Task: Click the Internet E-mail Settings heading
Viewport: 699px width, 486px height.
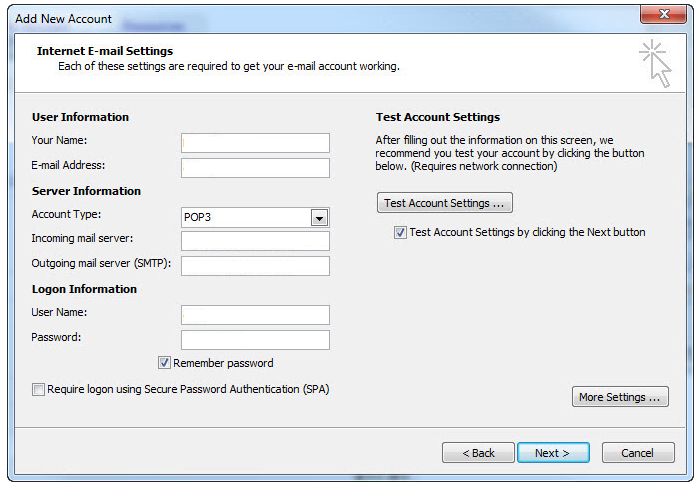Action: coord(105,51)
